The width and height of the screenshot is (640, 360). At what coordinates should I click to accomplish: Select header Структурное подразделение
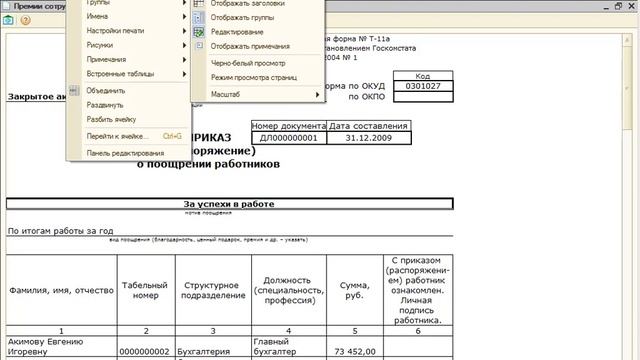[x=213, y=290]
